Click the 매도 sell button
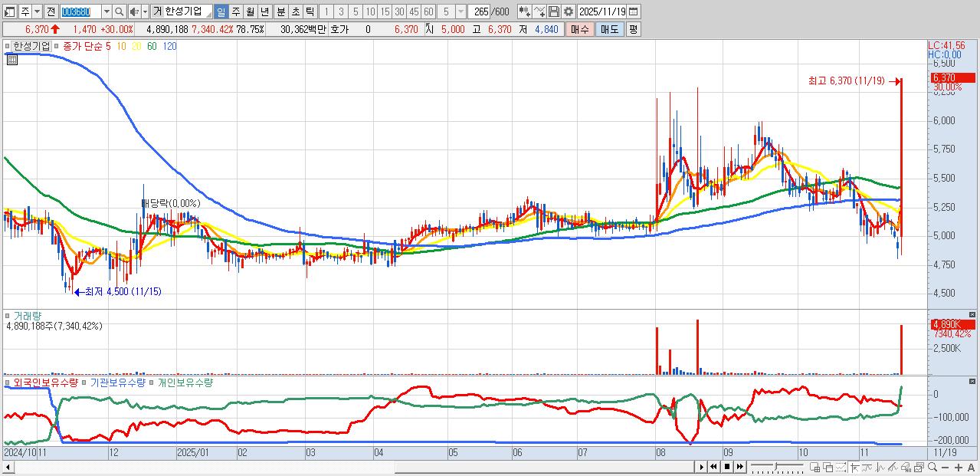 609,29
